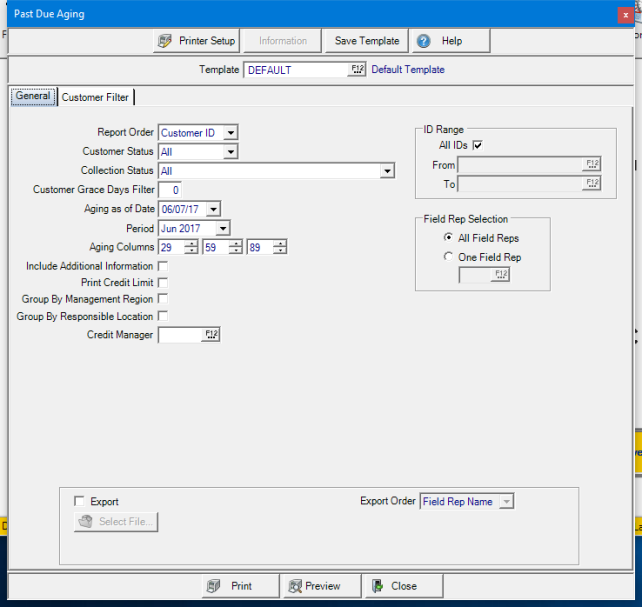The image size is (642, 607).
Task: Click the Printer Setup icon button
Action: coord(166,41)
